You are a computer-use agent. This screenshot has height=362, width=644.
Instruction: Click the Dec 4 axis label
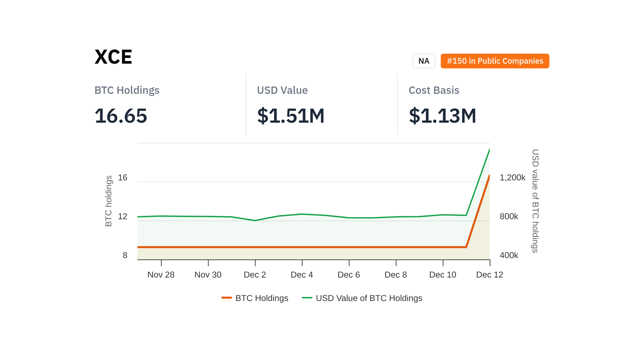click(302, 275)
